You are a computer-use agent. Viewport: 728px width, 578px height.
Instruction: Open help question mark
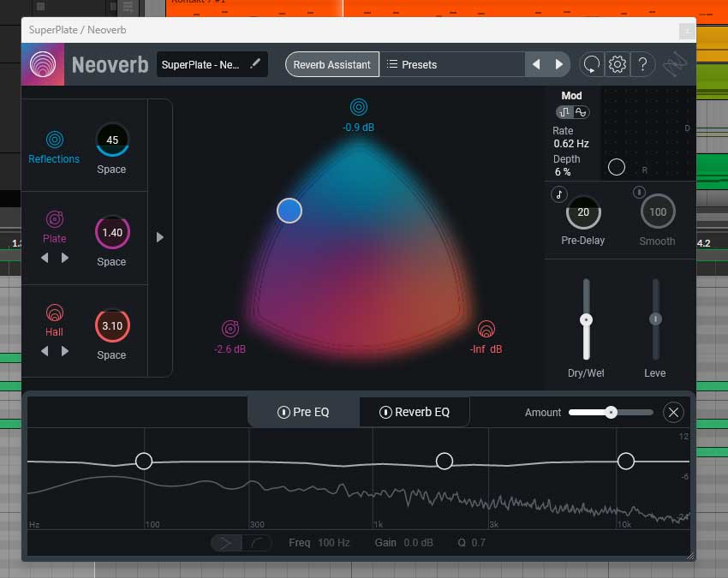coord(642,64)
